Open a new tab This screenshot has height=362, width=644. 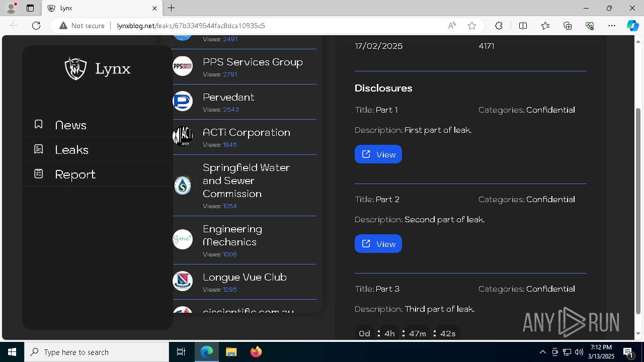tap(172, 8)
